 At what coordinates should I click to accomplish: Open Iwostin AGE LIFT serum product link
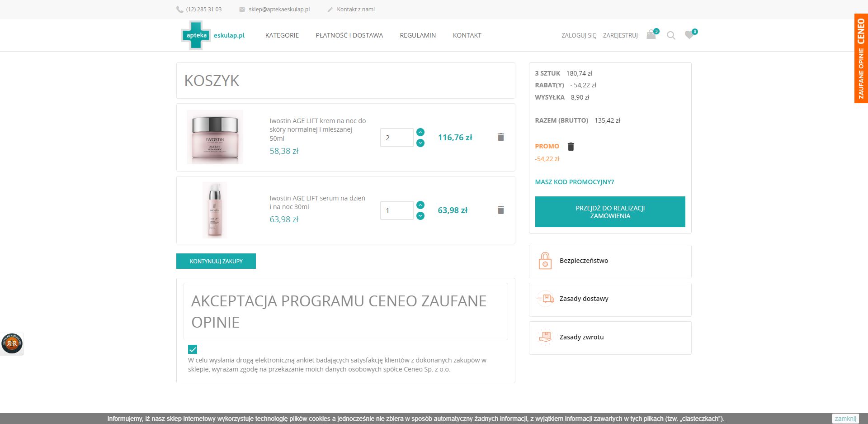pos(317,202)
